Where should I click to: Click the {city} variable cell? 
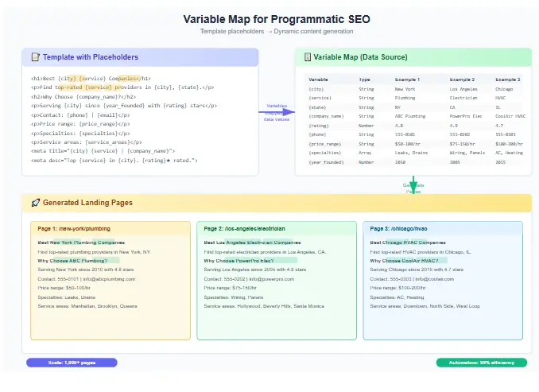316,89
